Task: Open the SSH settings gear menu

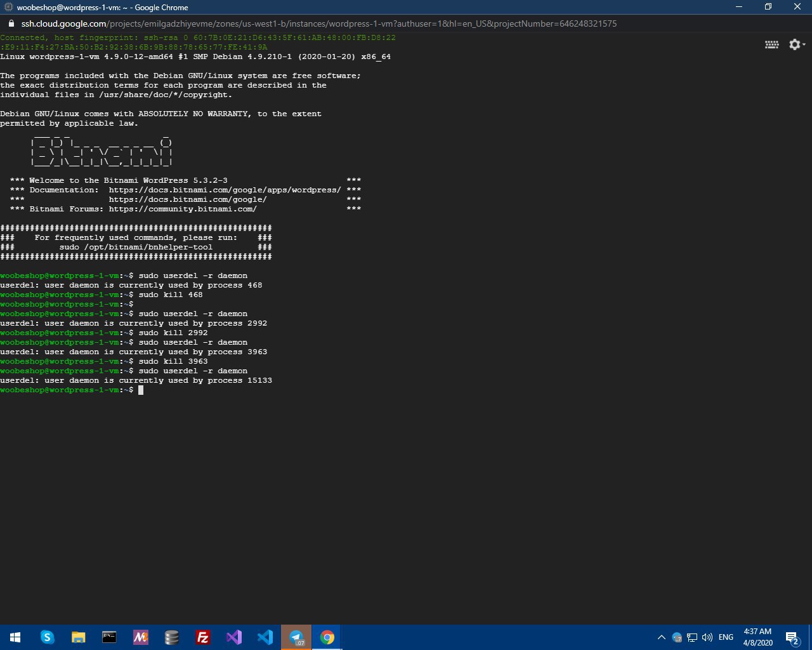Action: [x=797, y=44]
